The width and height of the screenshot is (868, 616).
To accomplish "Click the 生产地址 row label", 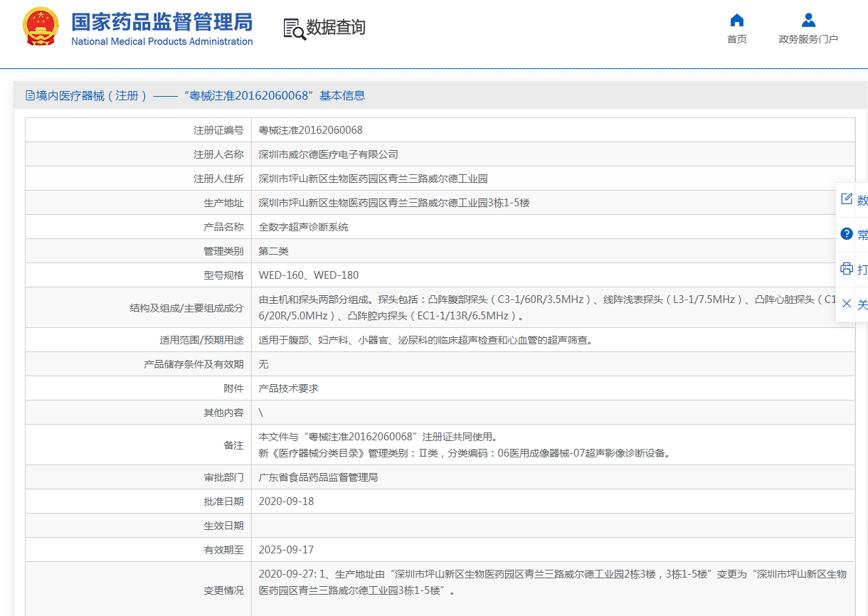I will point(223,203).
